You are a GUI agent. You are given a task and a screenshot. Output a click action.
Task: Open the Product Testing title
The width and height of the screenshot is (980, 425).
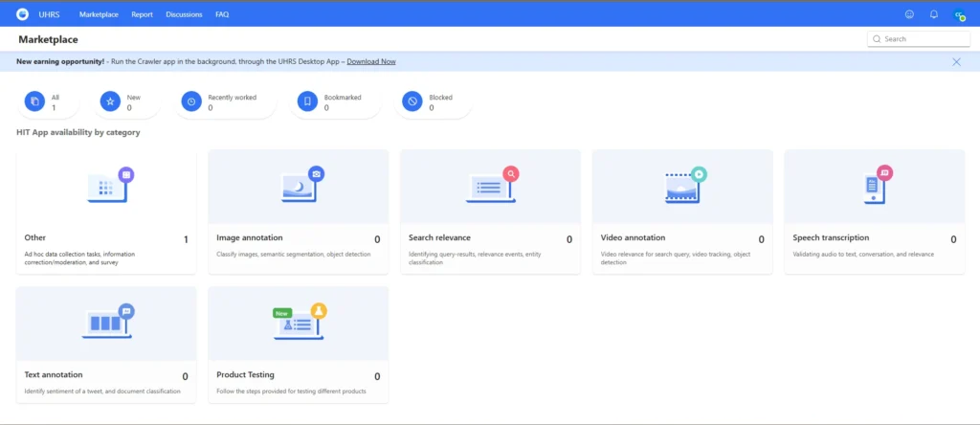(245, 375)
